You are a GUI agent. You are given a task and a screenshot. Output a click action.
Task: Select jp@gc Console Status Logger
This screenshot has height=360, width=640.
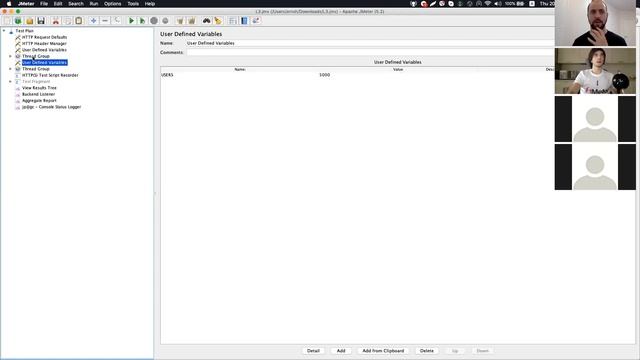51,107
